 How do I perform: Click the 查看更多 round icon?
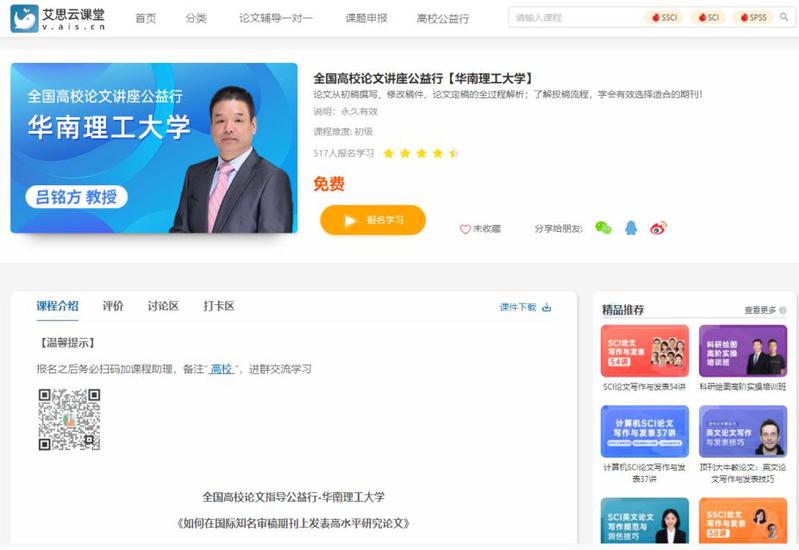click(783, 310)
